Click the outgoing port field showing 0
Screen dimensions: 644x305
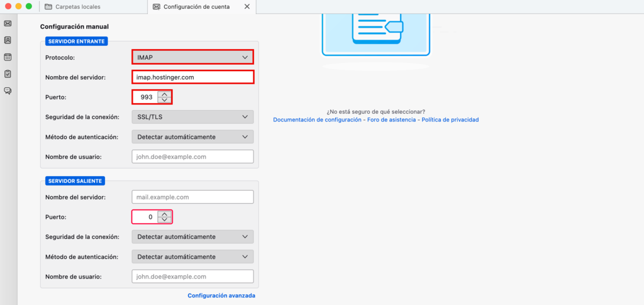tap(145, 217)
